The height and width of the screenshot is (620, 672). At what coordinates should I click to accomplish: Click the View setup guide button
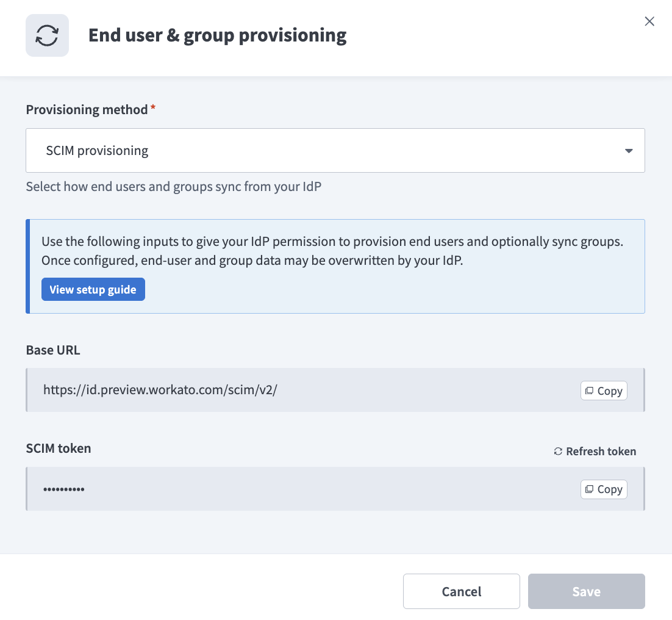[93, 289]
